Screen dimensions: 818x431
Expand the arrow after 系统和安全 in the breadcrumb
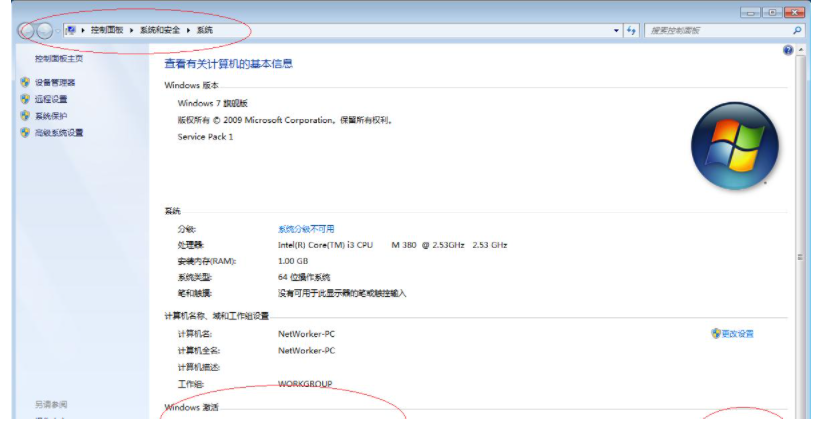point(188,31)
